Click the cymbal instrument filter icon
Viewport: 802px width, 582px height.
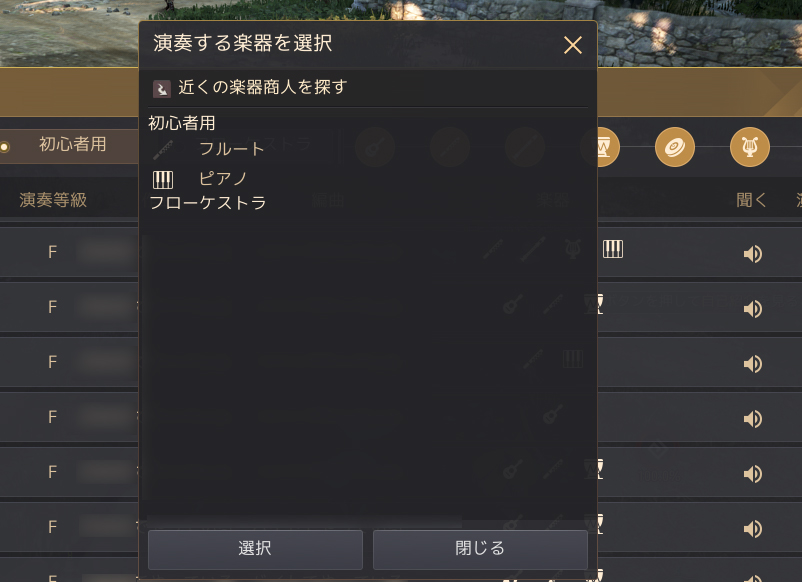(674, 147)
